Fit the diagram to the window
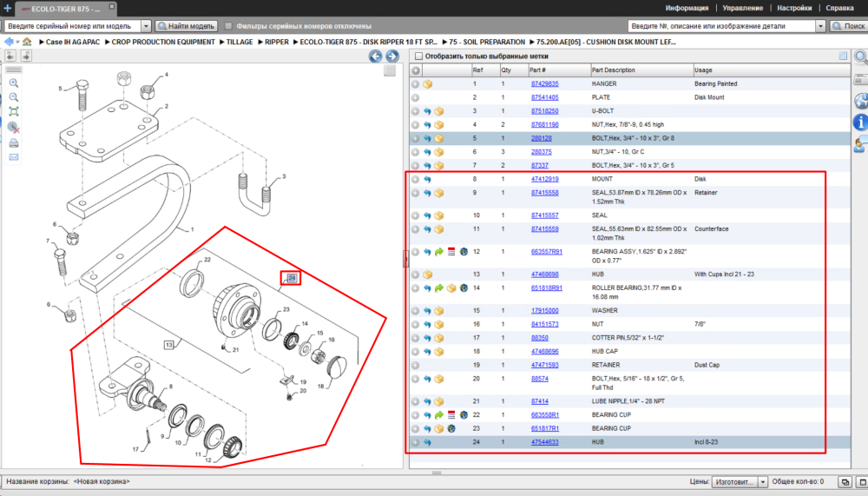Viewport: 868px width, 496px height. coord(14,112)
